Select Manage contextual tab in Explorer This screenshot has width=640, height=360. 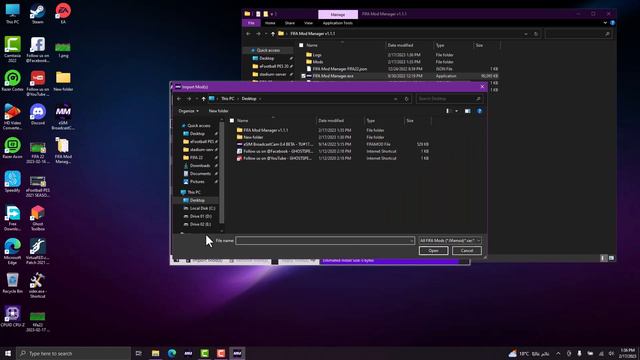(338, 14)
